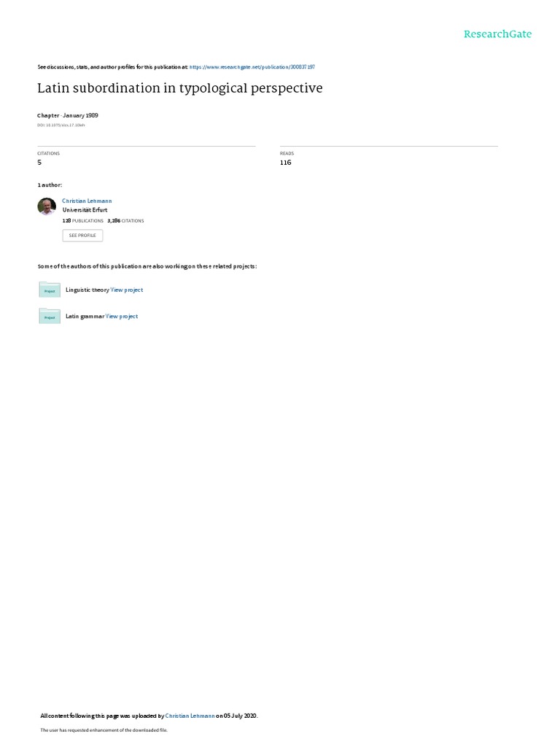This screenshot has height=747, width=560.
Task: Click the uploader Christian Lehmann link in footer
Action: pyautogui.click(x=190, y=716)
